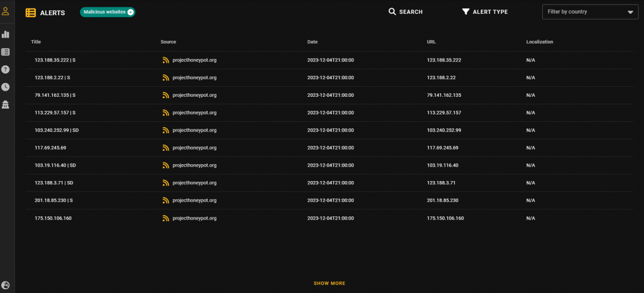644x293 pixels.
Task: Click URL cell 103.240.252.99
Action: pyautogui.click(x=444, y=130)
